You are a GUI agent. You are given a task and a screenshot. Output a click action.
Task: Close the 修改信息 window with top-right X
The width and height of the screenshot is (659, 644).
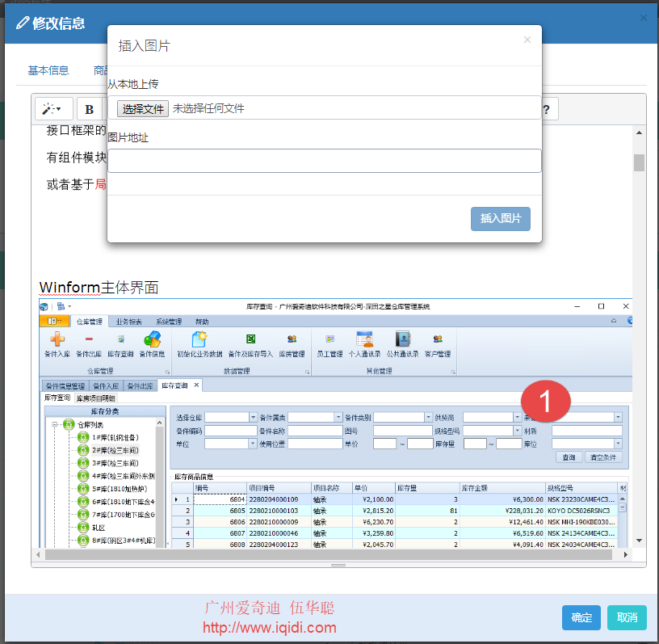click(x=643, y=18)
